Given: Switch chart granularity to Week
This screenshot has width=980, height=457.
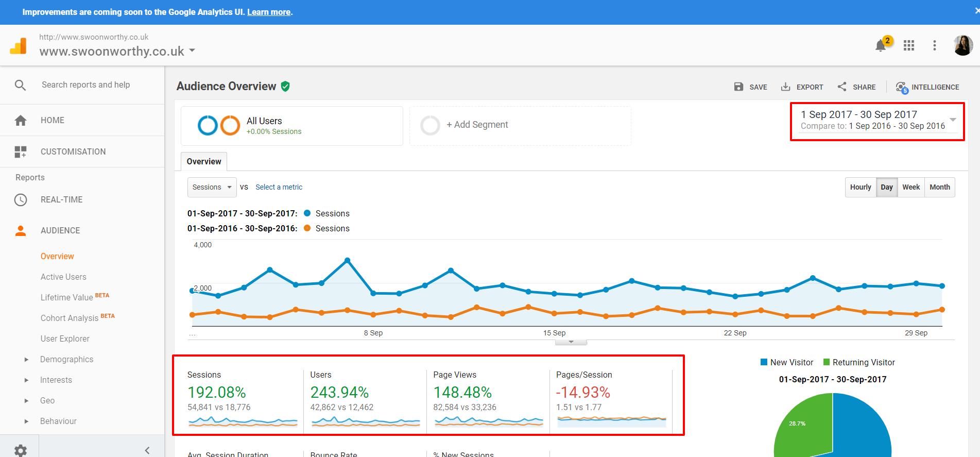Looking at the screenshot, I should 911,187.
